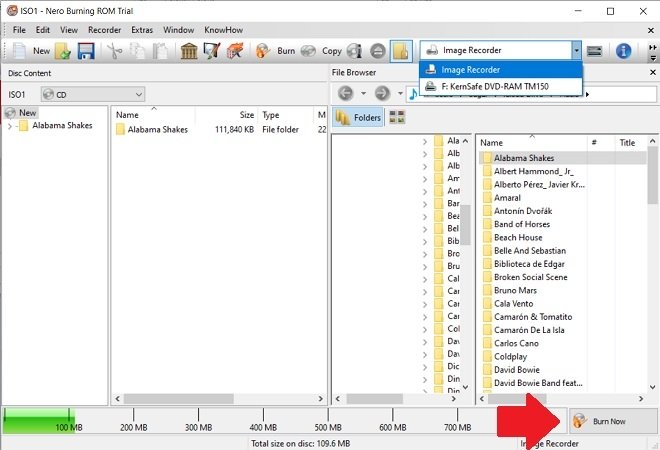The width and height of the screenshot is (660, 450).
Task: Sort disc content by Type column
Action: tap(285, 114)
